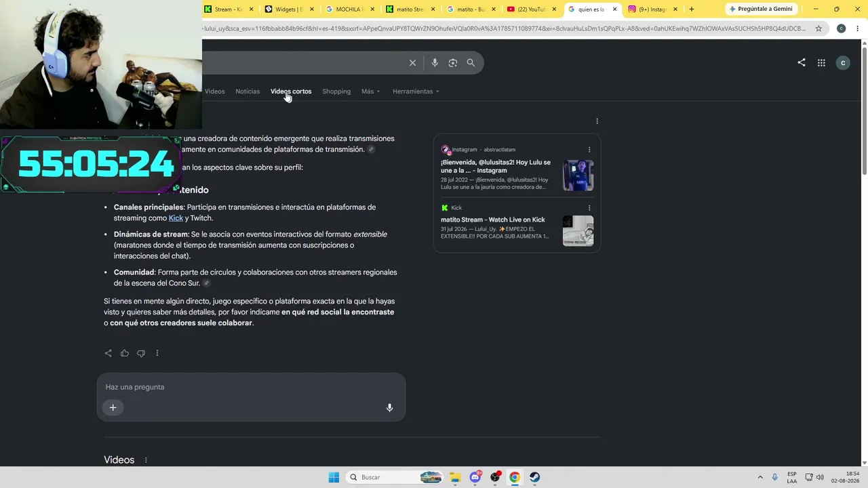This screenshot has height=488, width=868.
Task: Click the Pregúntale a Gemini button
Action: tap(760, 9)
